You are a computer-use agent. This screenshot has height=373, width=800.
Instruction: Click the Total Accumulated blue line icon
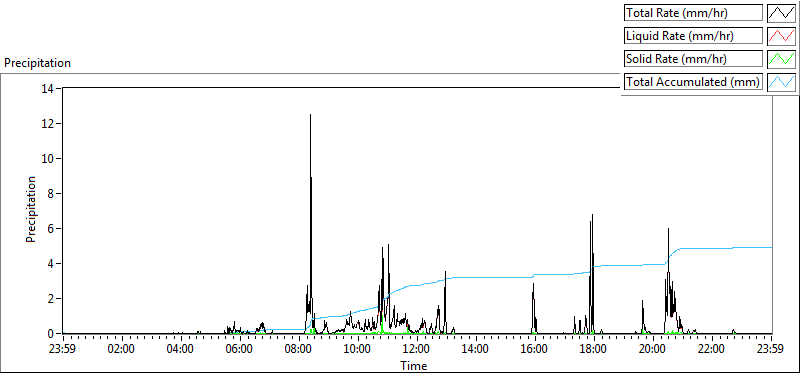(x=781, y=82)
